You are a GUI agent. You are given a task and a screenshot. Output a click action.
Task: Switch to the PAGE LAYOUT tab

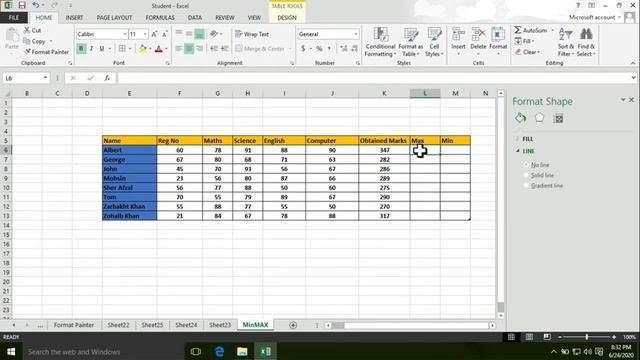pos(114,18)
